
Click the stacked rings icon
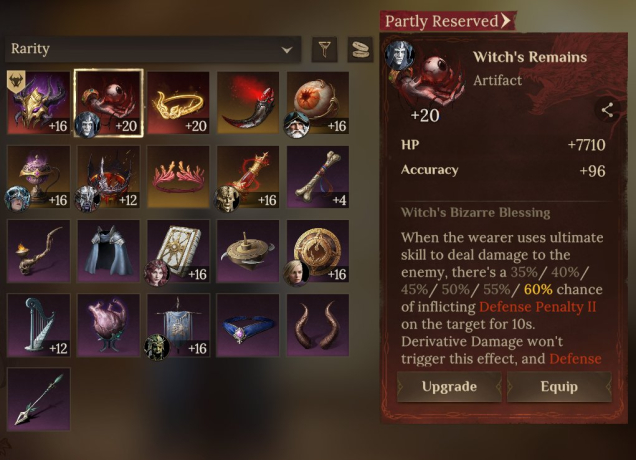360,49
